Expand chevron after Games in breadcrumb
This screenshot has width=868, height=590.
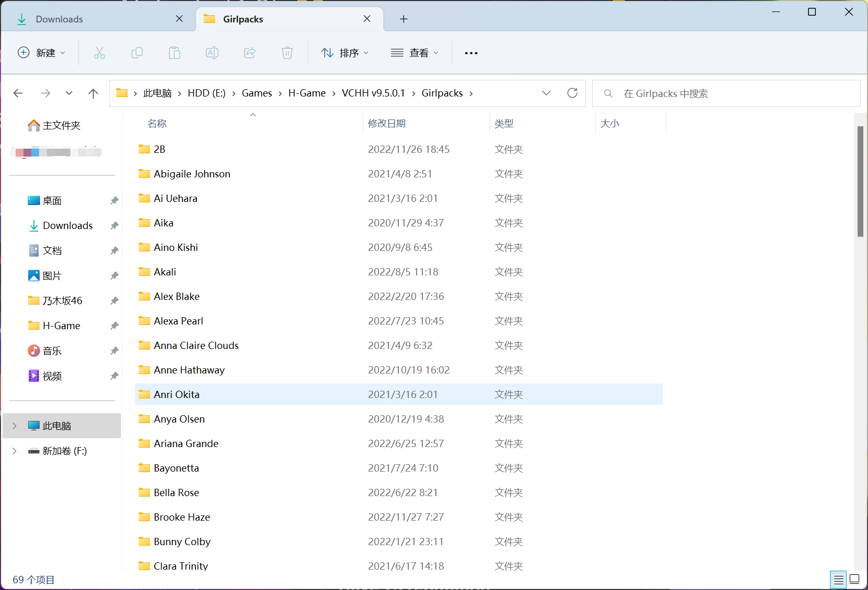point(280,93)
